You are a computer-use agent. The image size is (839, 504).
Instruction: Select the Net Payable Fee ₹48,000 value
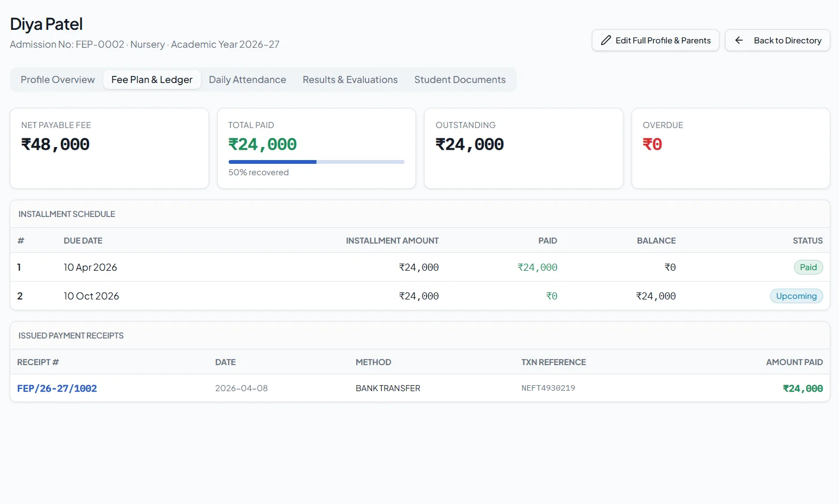pyautogui.click(x=55, y=144)
